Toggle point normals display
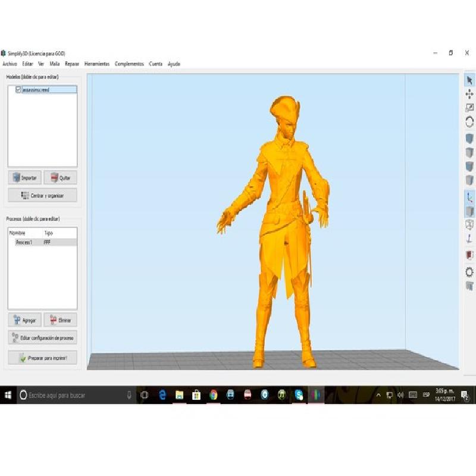Screen dimensions: 476x476 pyautogui.click(x=469, y=239)
